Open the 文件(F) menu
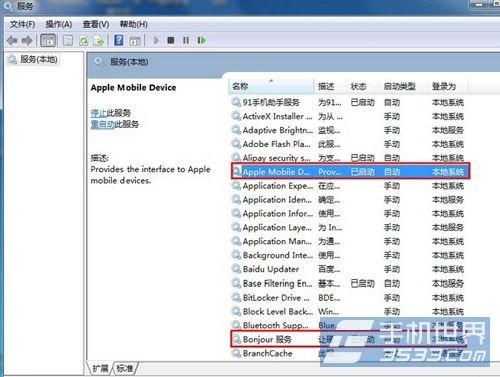The image size is (500, 377). (22, 24)
